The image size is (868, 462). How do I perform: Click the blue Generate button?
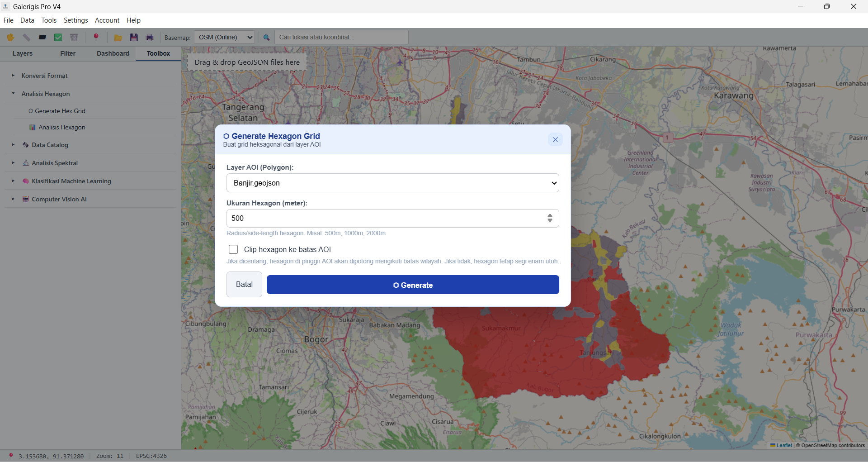click(x=413, y=285)
